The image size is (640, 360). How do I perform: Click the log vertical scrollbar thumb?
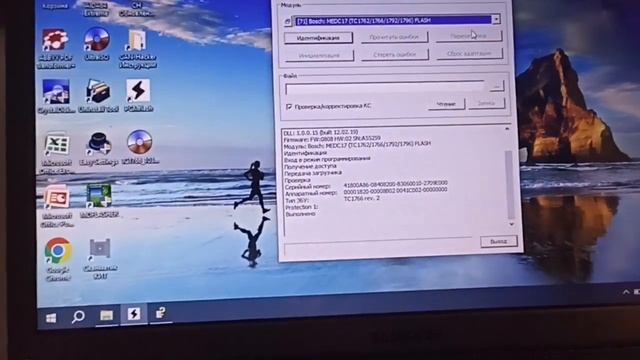(x=509, y=184)
